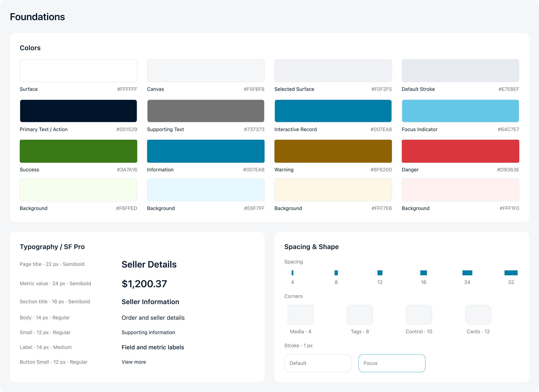
Task: Select the Focus Indicator light blue swatch
Action: pyautogui.click(x=460, y=111)
